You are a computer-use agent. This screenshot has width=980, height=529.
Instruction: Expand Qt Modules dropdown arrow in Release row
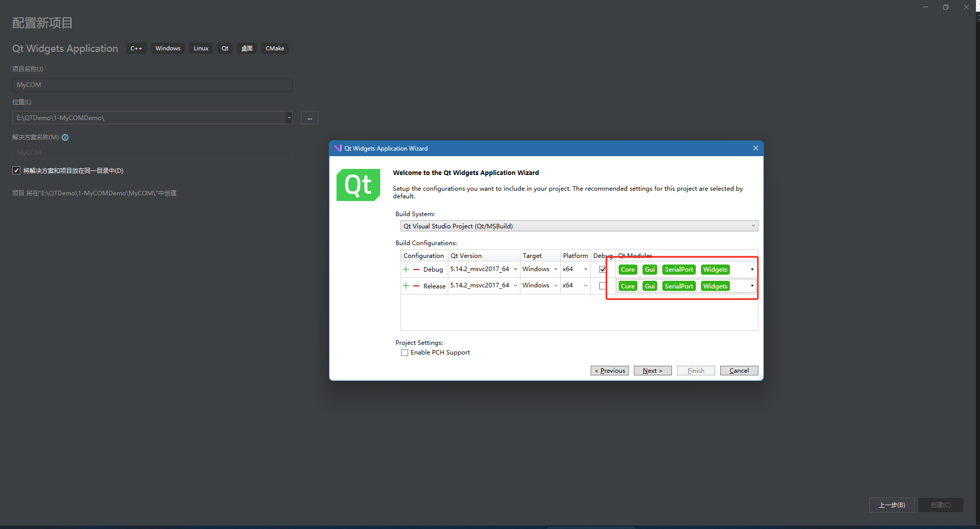(752, 286)
